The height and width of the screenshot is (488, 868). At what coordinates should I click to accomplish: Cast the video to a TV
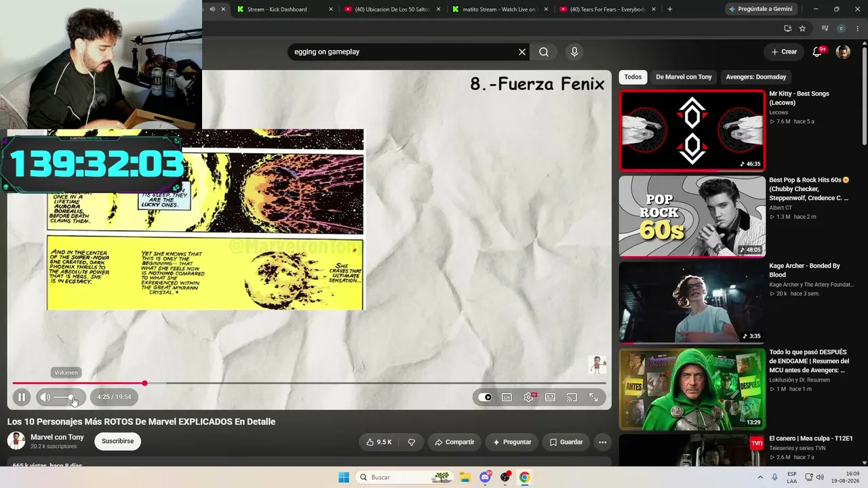tap(572, 397)
